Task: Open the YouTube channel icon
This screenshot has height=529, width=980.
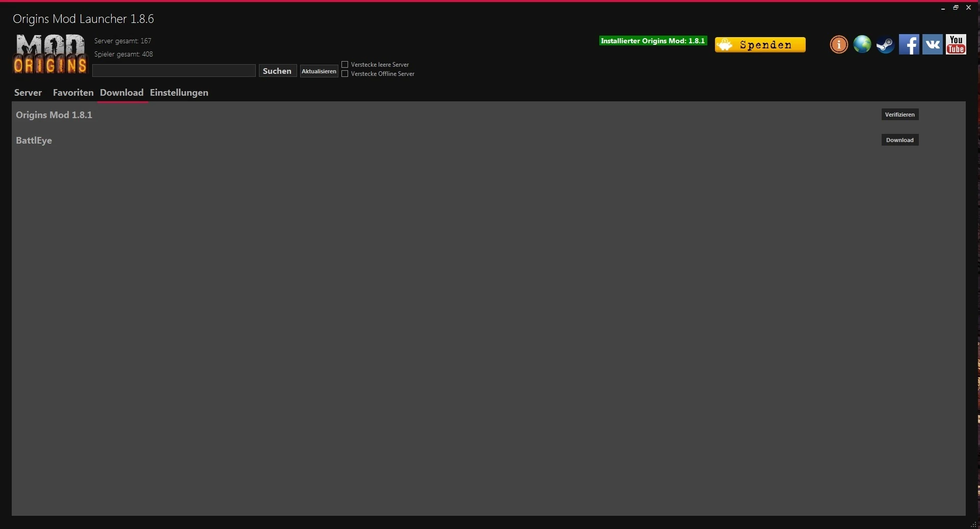Action: point(956,44)
